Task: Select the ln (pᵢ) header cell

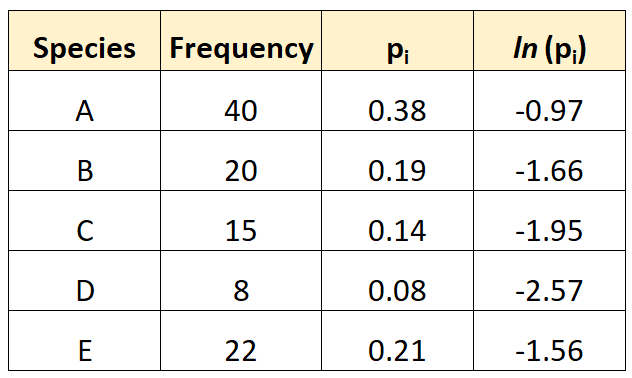Action: 549,41
